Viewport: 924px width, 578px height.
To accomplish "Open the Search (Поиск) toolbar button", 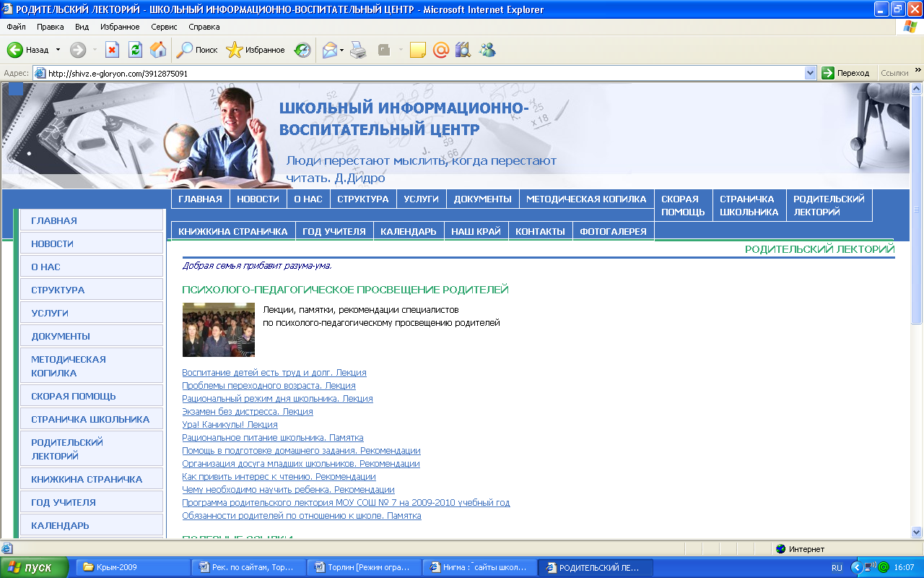I will click(198, 50).
